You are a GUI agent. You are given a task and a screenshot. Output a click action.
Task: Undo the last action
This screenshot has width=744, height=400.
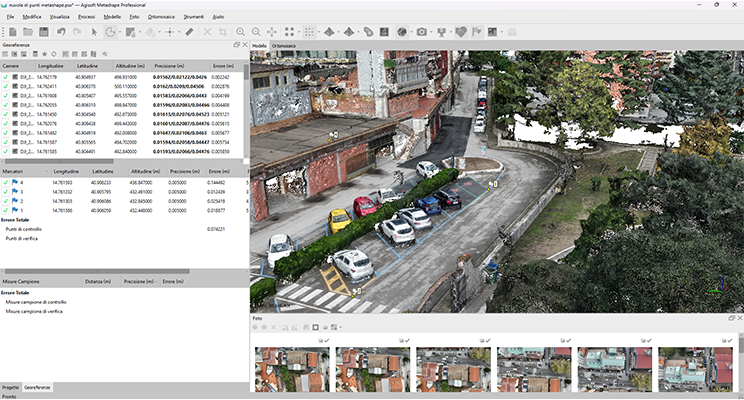tap(61, 32)
